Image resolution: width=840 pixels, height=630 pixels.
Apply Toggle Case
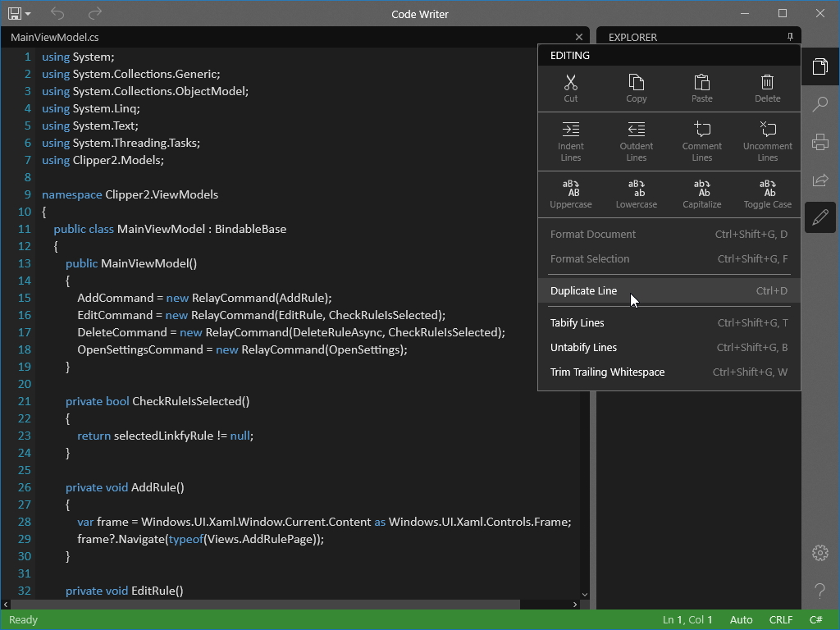click(767, 194)
